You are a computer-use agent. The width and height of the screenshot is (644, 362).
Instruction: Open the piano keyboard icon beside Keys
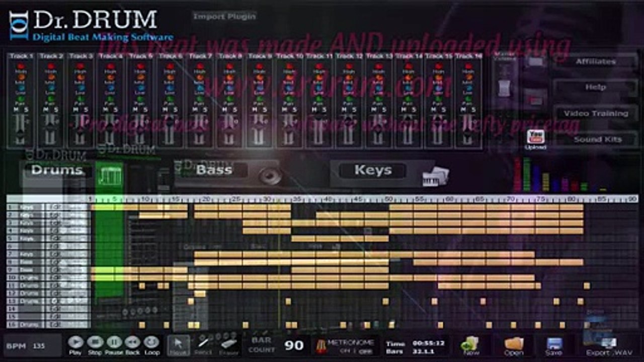click(436, 176)
